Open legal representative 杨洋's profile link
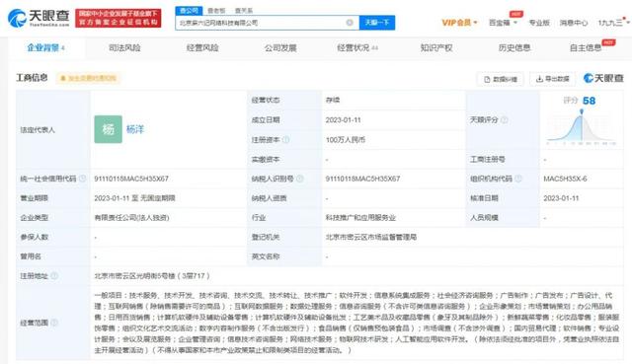This screenshot has width=632, height=364. click(135, 129)
